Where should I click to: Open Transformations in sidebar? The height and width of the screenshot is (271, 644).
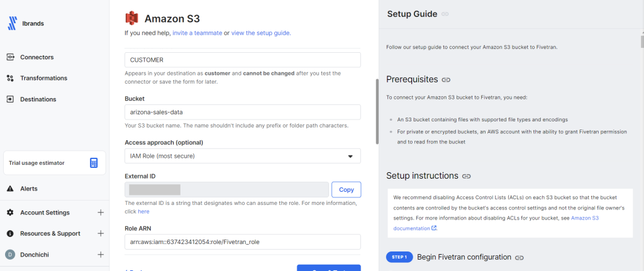43,78
